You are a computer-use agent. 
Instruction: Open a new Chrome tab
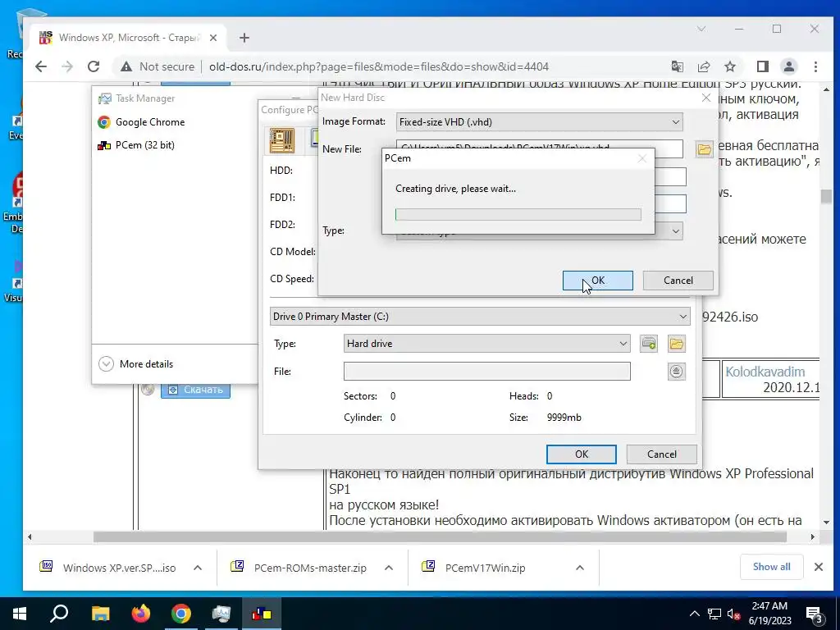244,38
